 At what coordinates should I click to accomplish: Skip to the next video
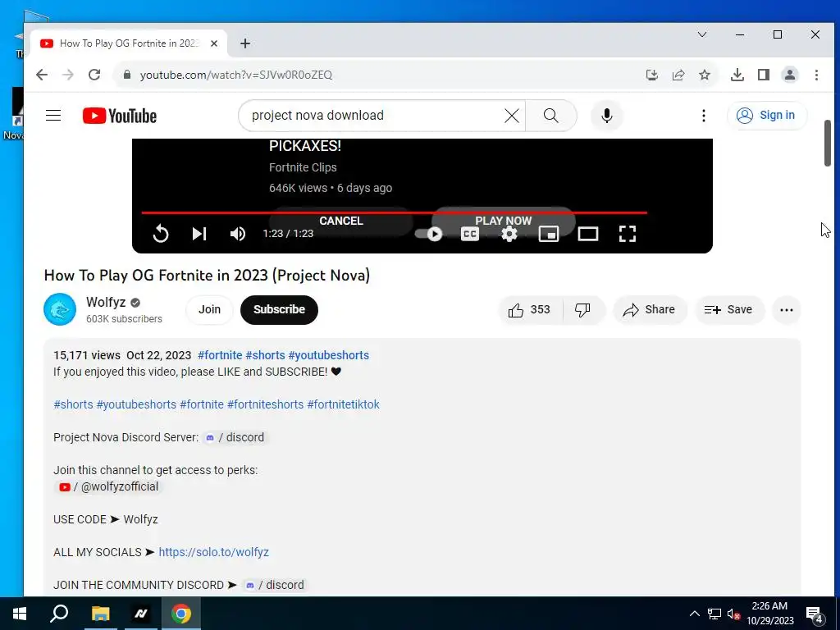199,234
